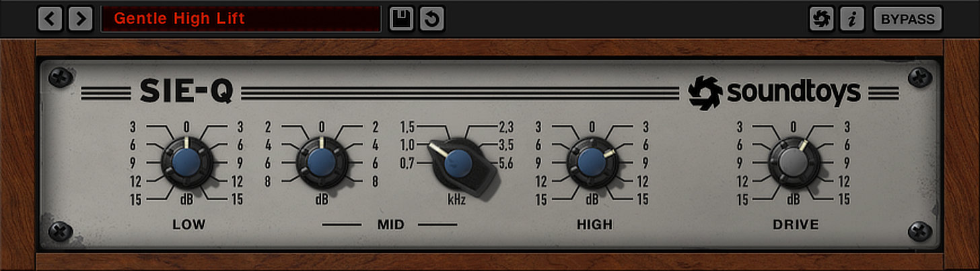Click the LOW gain knob
980x271 pixels.
click(186, 162)
